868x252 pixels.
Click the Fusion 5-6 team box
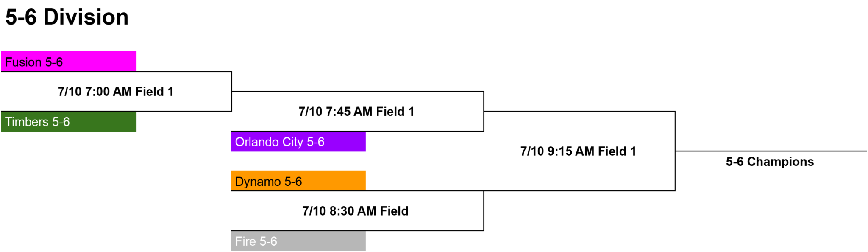tap(69, 62)
